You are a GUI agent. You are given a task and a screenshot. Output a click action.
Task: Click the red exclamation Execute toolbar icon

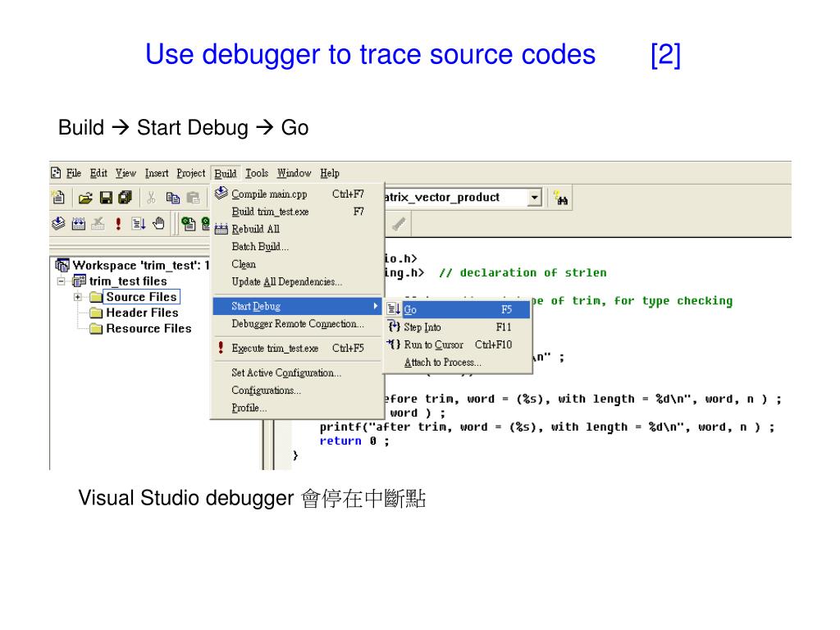(118, 223)
